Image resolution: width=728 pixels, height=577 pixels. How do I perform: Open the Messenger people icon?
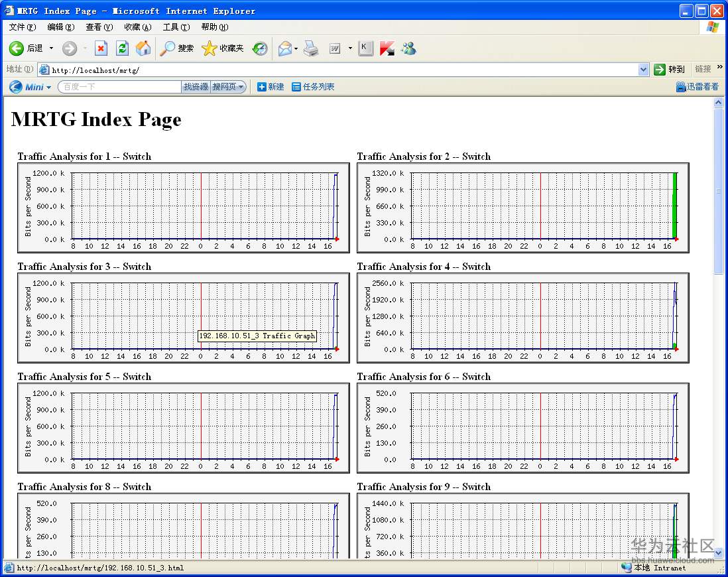[408, 48]
